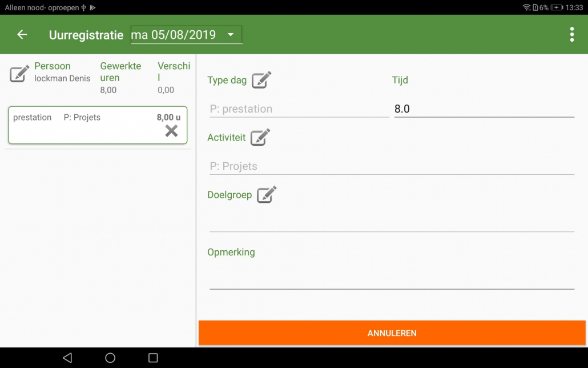The height and width of the screenshot is (368, 588).
Task: Click Gewerkte uren value 8,00
Action: click(x=108, y=90)
